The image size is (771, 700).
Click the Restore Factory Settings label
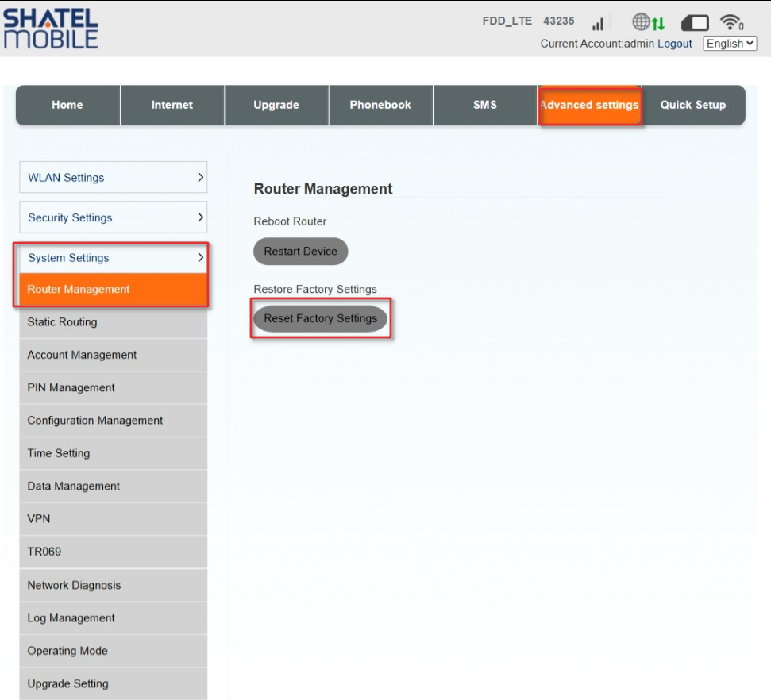(x=315, y=289)
